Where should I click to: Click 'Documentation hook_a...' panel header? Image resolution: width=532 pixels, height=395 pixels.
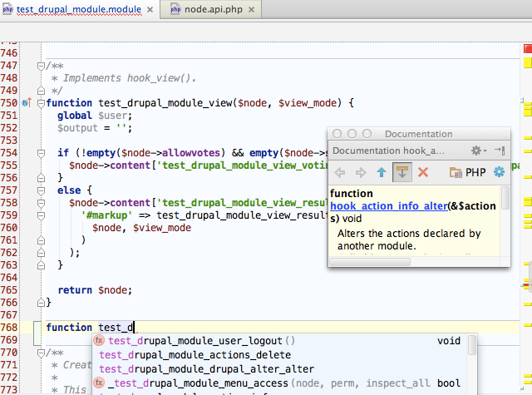tap(388, 151)
